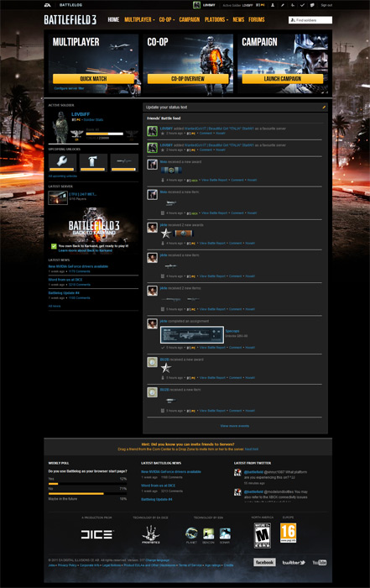
Task: Click the pencil icon to edit status
Action: 324,107
